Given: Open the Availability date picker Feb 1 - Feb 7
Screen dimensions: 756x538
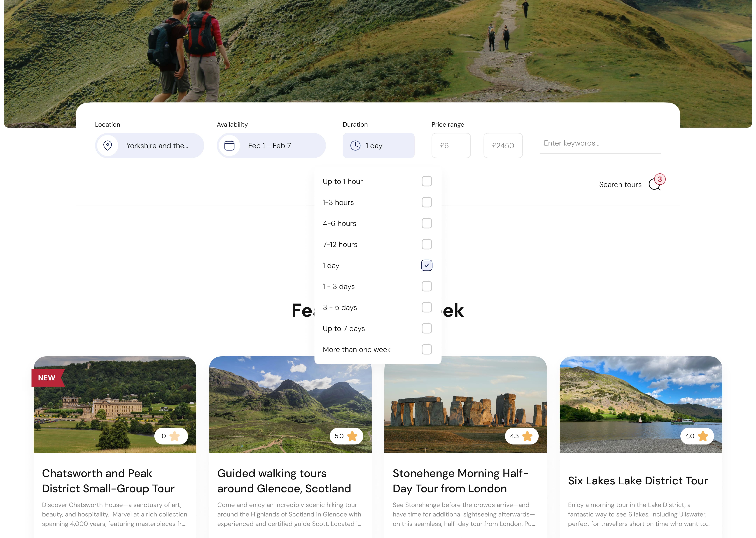Looking at the screenshot, I should [x=271, y=145].
